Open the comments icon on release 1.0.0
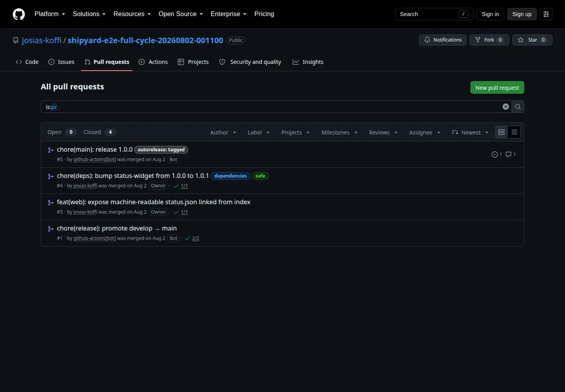Image resolution: width=565 pixels, height=392 pixels. point(510,154)
